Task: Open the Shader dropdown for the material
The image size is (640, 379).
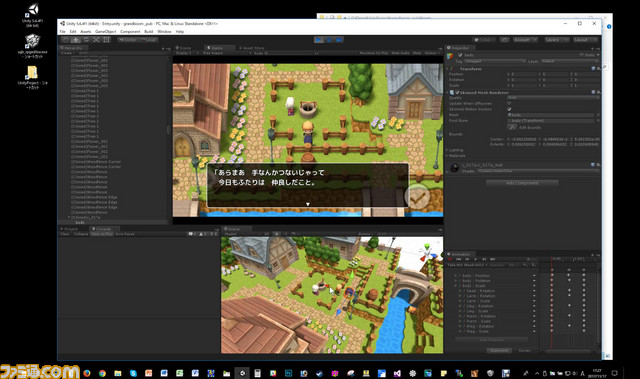Action: (x=538, y=171)
